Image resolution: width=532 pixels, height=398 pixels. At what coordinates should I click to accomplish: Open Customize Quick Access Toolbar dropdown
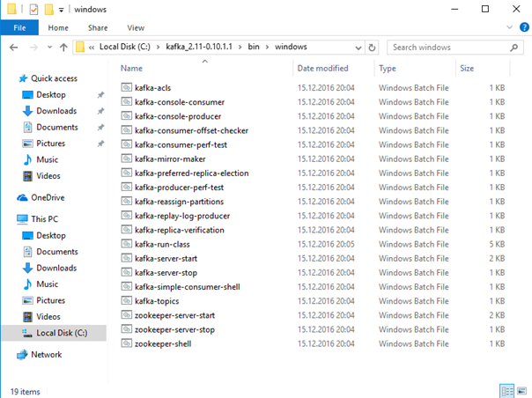click(62, 10)
